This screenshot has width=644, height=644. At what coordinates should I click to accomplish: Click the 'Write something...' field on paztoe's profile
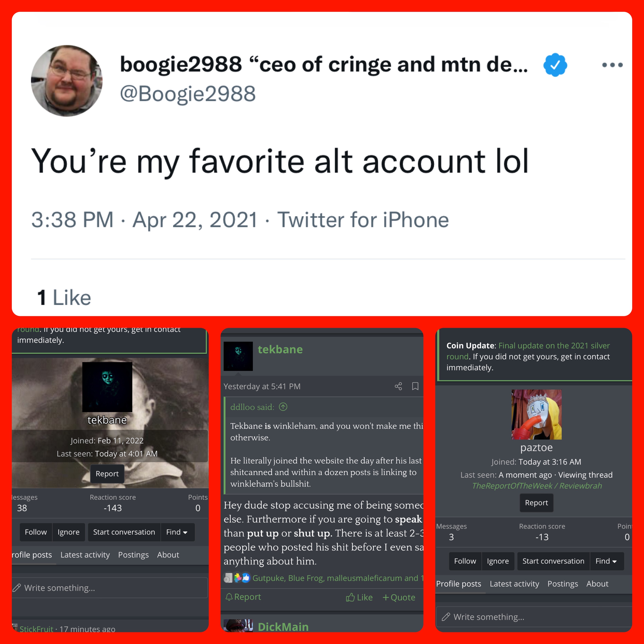tap(534, 617)
